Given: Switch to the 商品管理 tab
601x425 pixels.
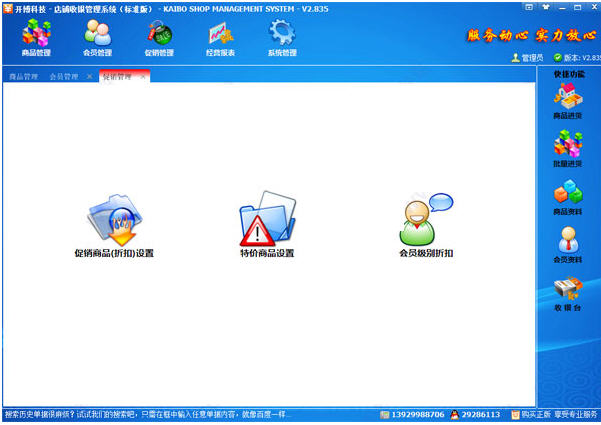Looking at the screenshot, I should pyautogui.click(x=23, y=77).
